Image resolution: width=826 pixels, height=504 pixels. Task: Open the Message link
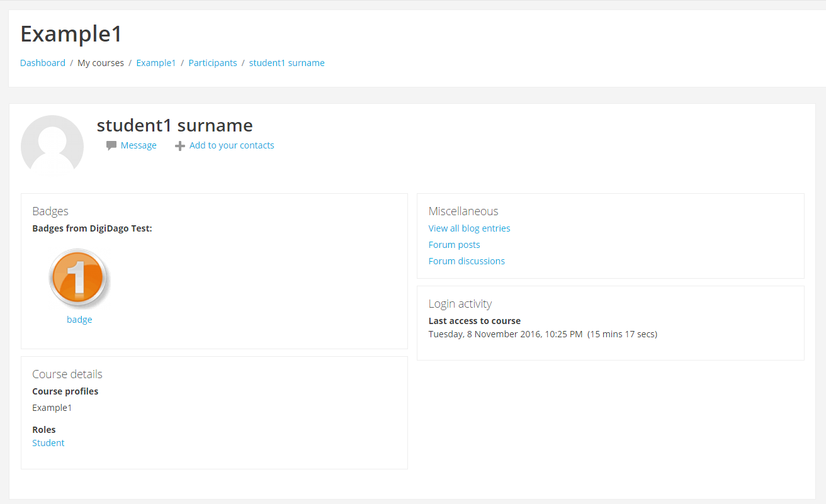point(139,145)
